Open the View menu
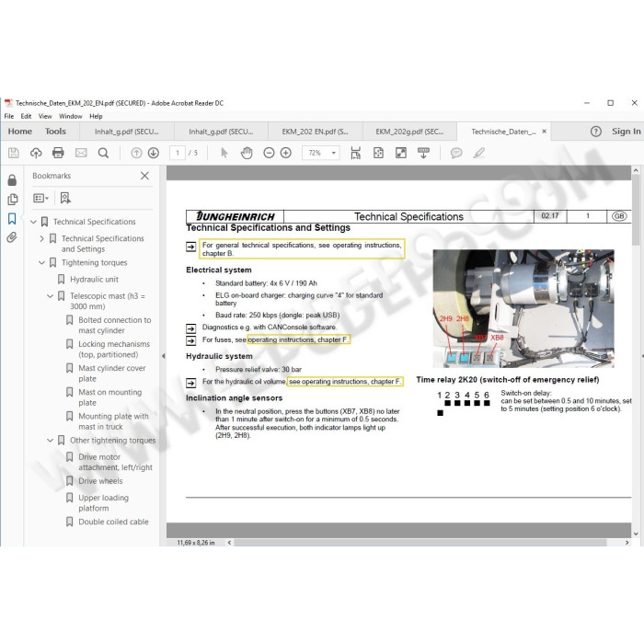This screenshot has width=644, height=644. coord(45,116)
